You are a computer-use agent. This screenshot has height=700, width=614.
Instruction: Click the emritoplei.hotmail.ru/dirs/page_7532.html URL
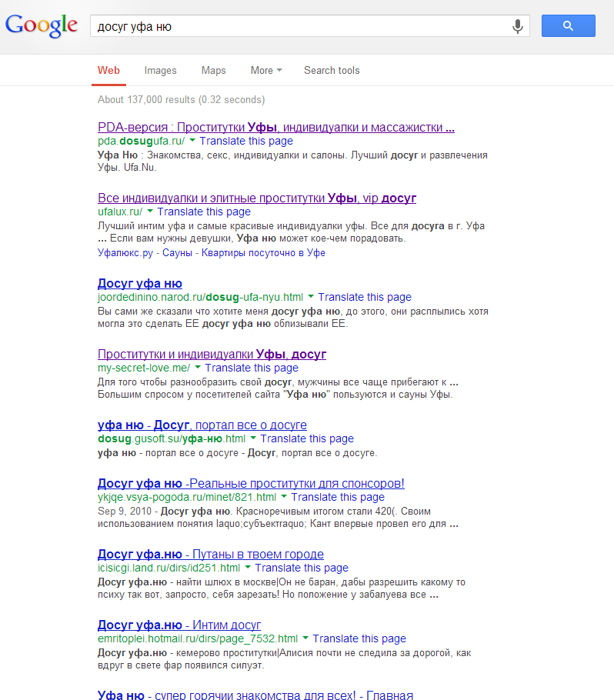point(198,638)
